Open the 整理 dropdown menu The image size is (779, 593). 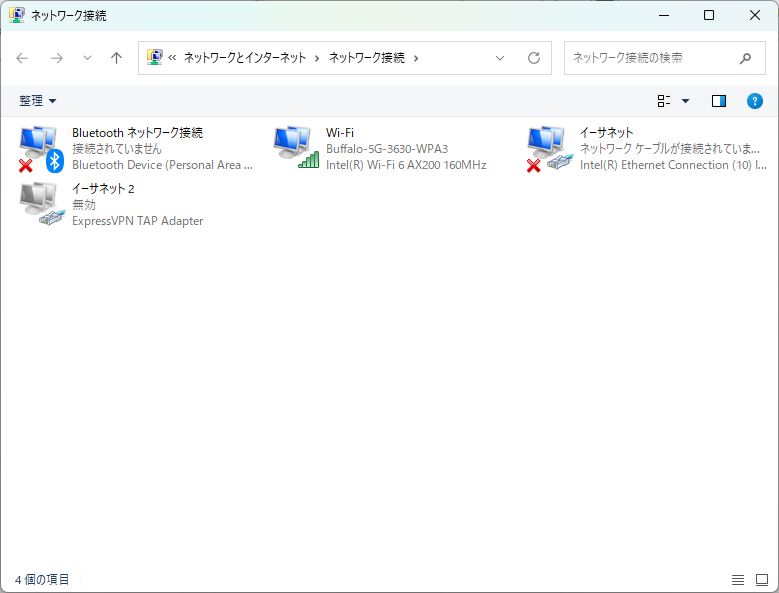[38, 101]
